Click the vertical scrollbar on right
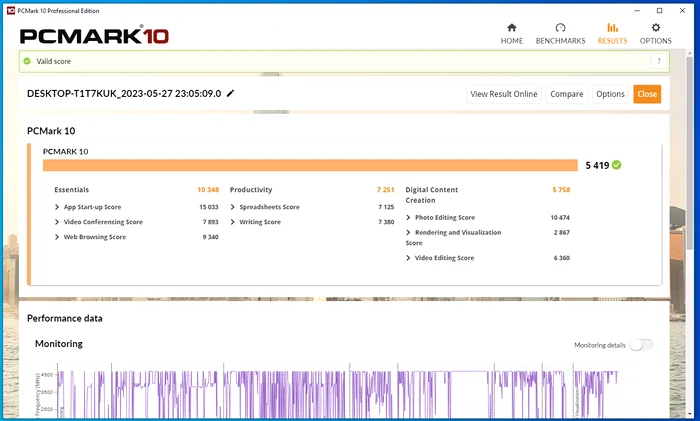The image size is (700, 421). pyautogui.click(x=690, y=152)
